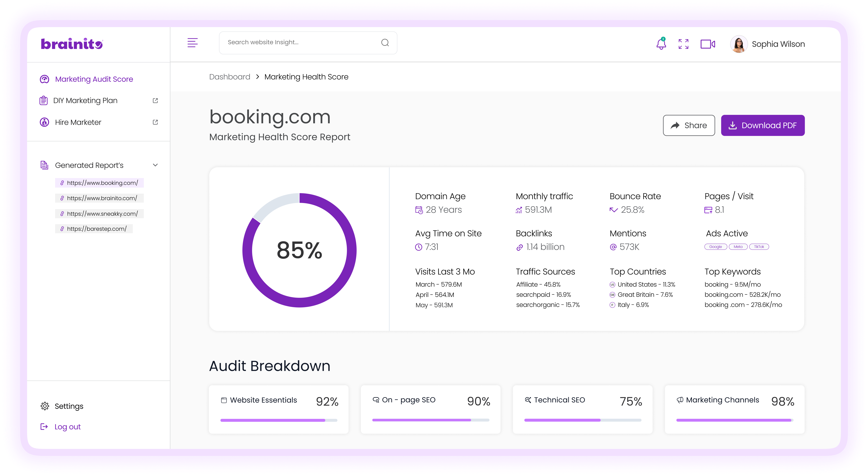Click the Technical SEO 75% value

pos(631,401)
